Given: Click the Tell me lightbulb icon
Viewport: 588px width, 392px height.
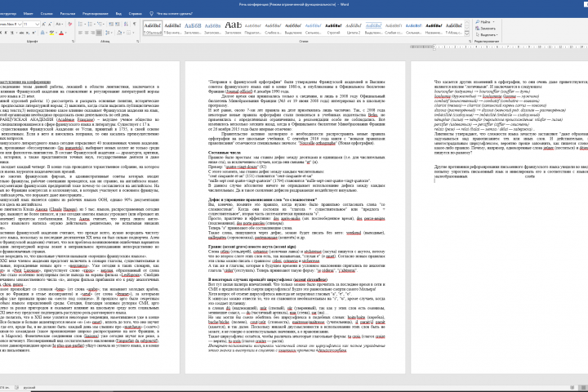Looking at the screenshot, I should [x=152, y=14].
